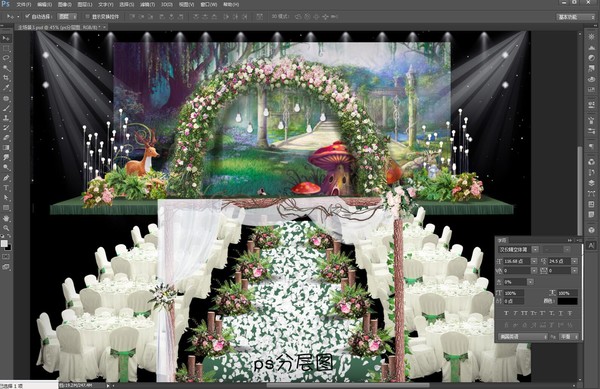
Task: Select the Rectangle shape tool
Action: tap(6, 208)
